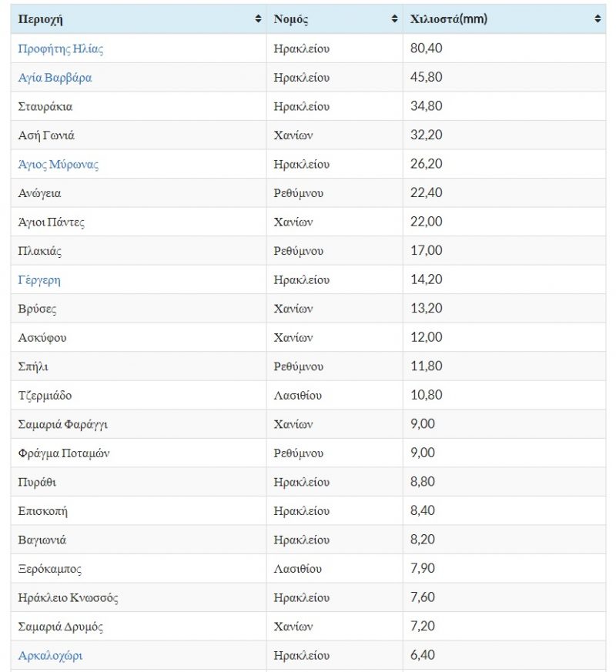Click the Λασιθίου cell beside Ξερόκαμπος
The height and width of the screenshot is (672, 616).
[298, 569]
